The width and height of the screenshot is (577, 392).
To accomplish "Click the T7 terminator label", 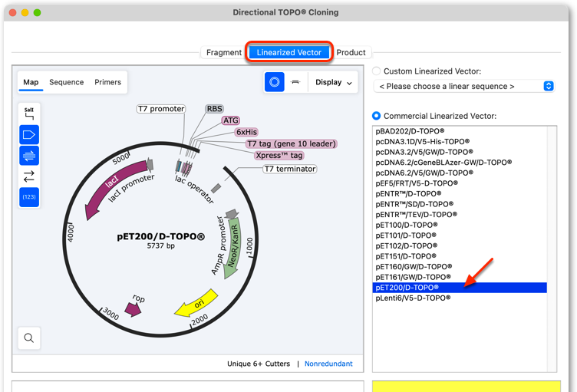I will 290,169.
